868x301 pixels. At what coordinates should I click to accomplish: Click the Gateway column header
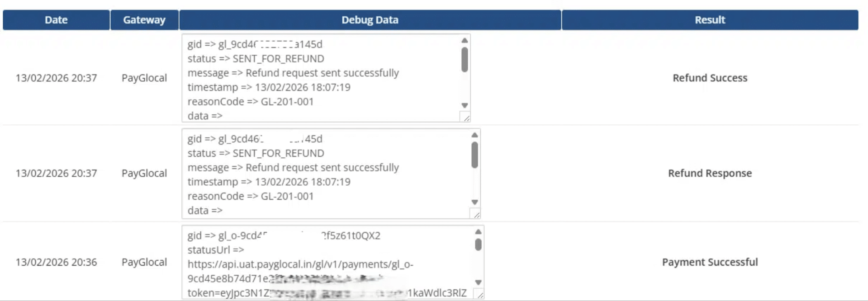(144, 20)
